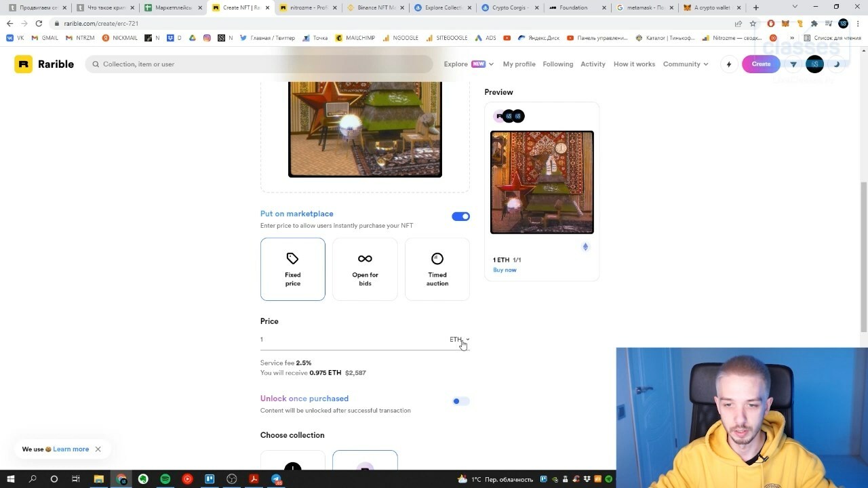
Task: Open File Explorer from the taskbar
Action: [x=98, y=479]
